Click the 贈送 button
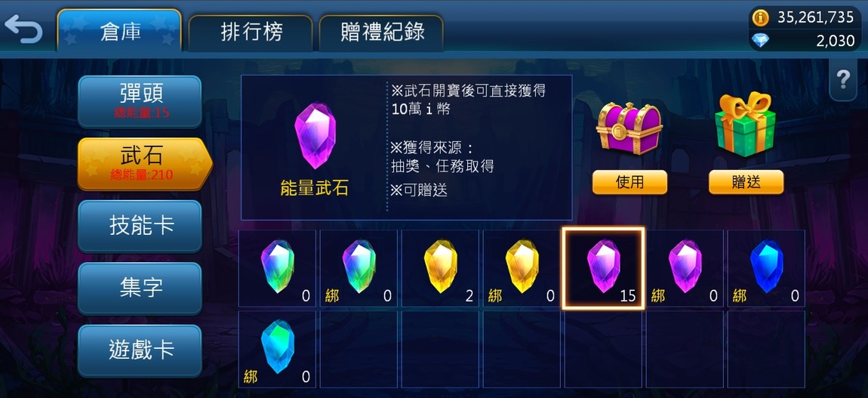The height and width of the screenshot is (398, 868). coord(746,182)
